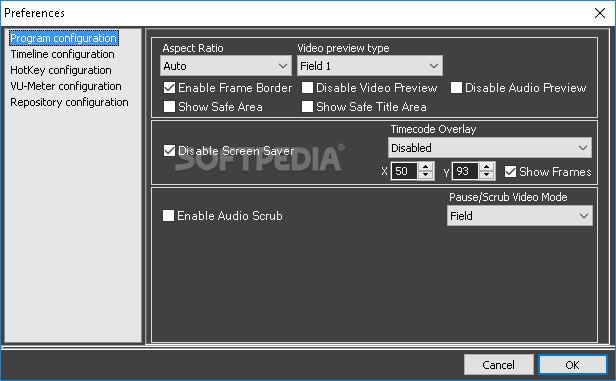Select Program configuration in the list

pos(64,38)
